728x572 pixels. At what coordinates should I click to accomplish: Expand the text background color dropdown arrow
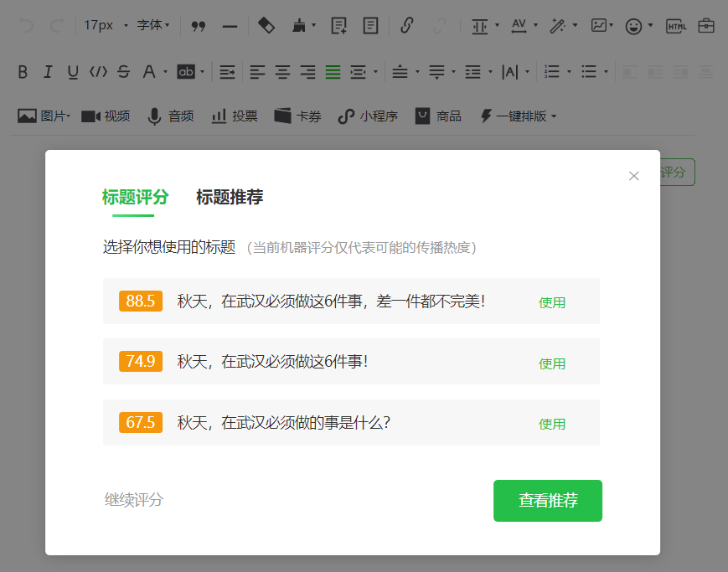pos(203,72)
